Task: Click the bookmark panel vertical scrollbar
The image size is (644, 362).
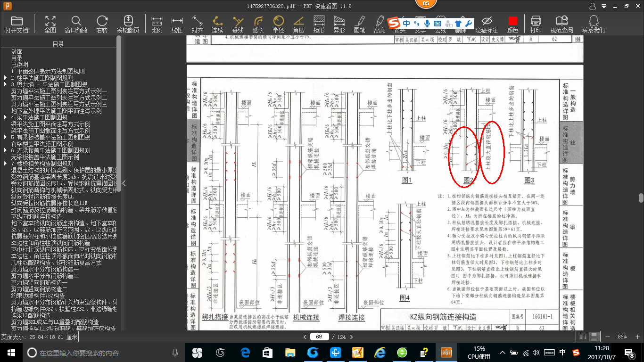Action: pyautogui.click(x=119, y=113)
